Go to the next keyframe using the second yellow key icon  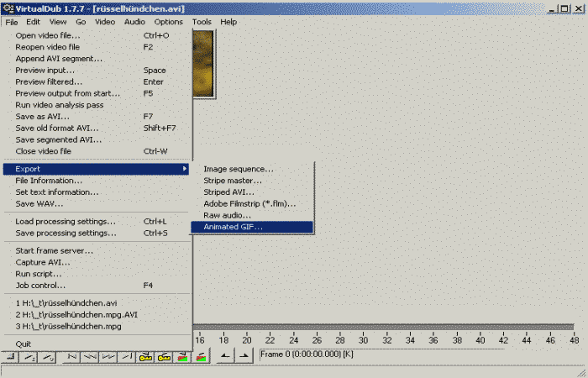coord(164,356)
